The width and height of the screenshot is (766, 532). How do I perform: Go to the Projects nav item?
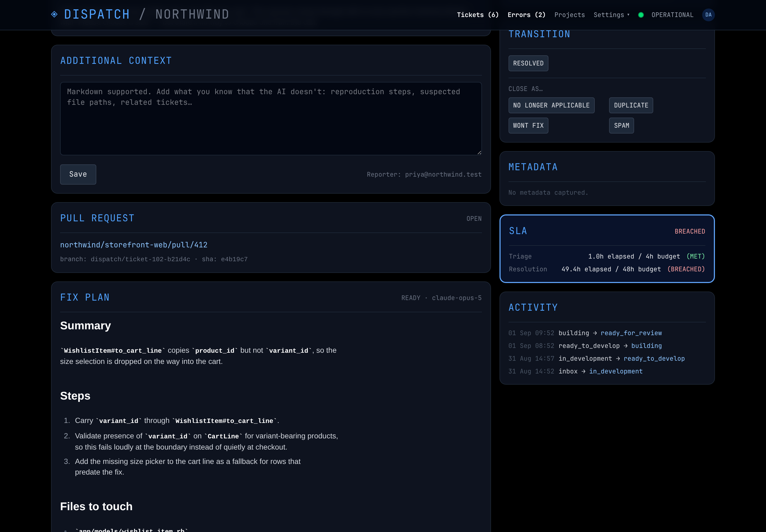pyautogui.click(x=569, y=15)
